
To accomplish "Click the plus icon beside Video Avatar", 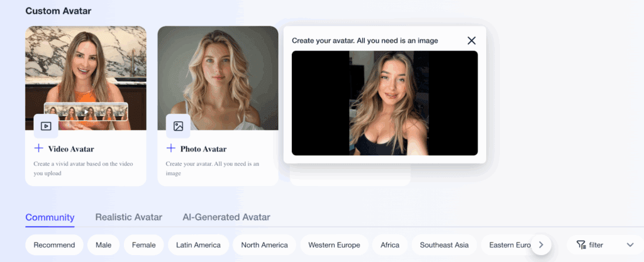I will click(38, 148).
